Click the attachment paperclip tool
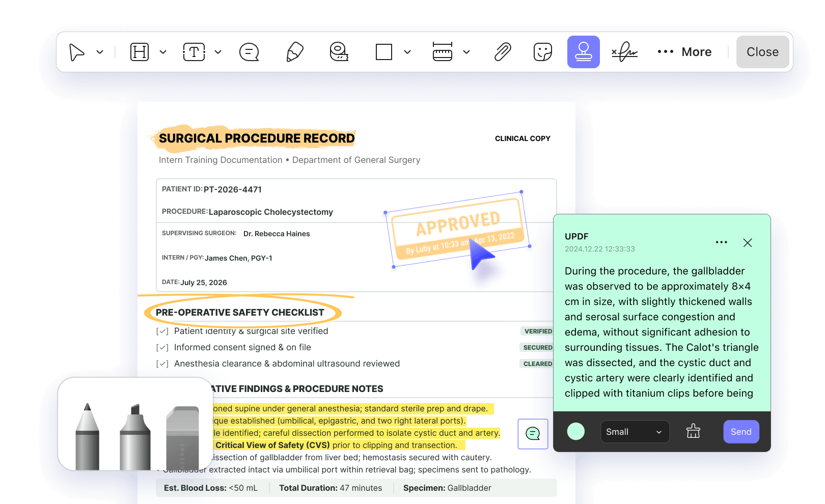Screen dimensions: 825x504 [x=503, y=52]
